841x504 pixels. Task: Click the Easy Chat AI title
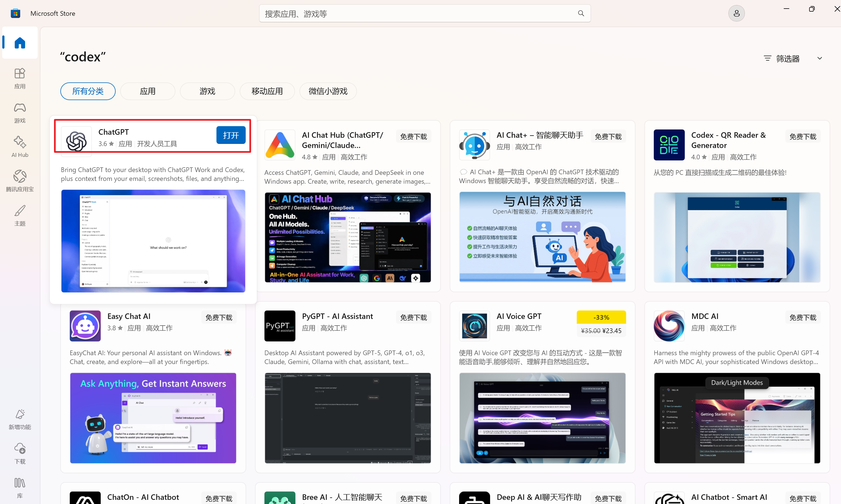(x=129, y=316)
